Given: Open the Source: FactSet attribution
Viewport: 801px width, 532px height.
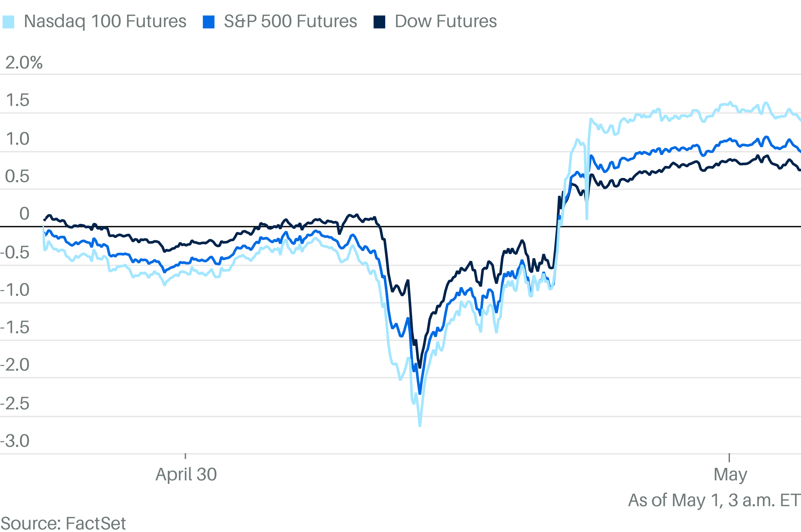Looking at the screenshot, I should [63, 523].
